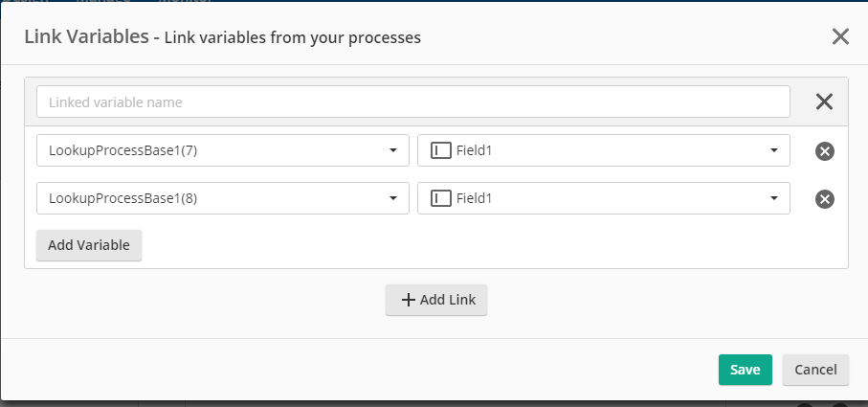Open Field1 dropdown for the LookupProcessBase1(7) row
The height and width of the screenshot is (407, 868).
pos(604,150)
